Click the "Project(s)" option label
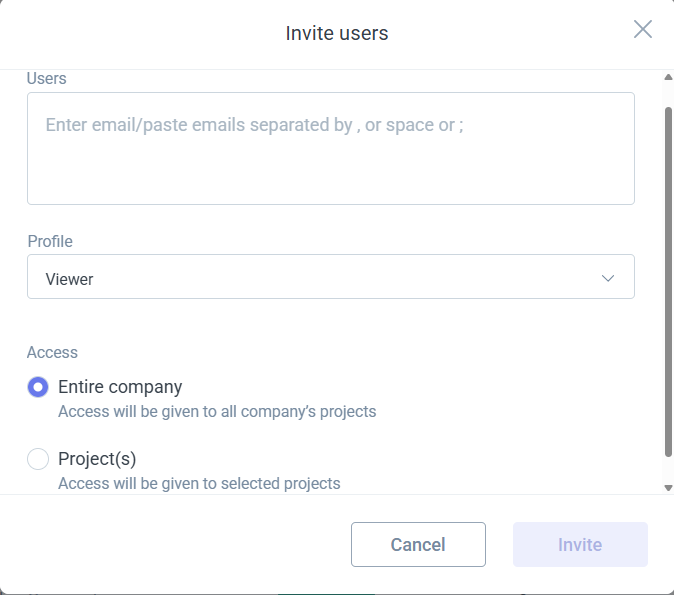This screenshot has height=595, width=674. point(97,459)
